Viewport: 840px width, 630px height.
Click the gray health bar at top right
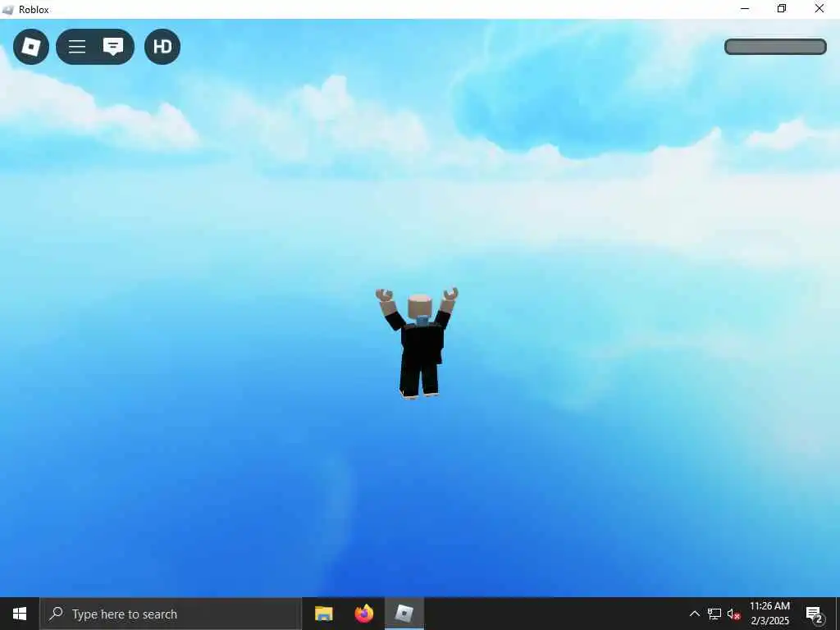tap(775, 47)
